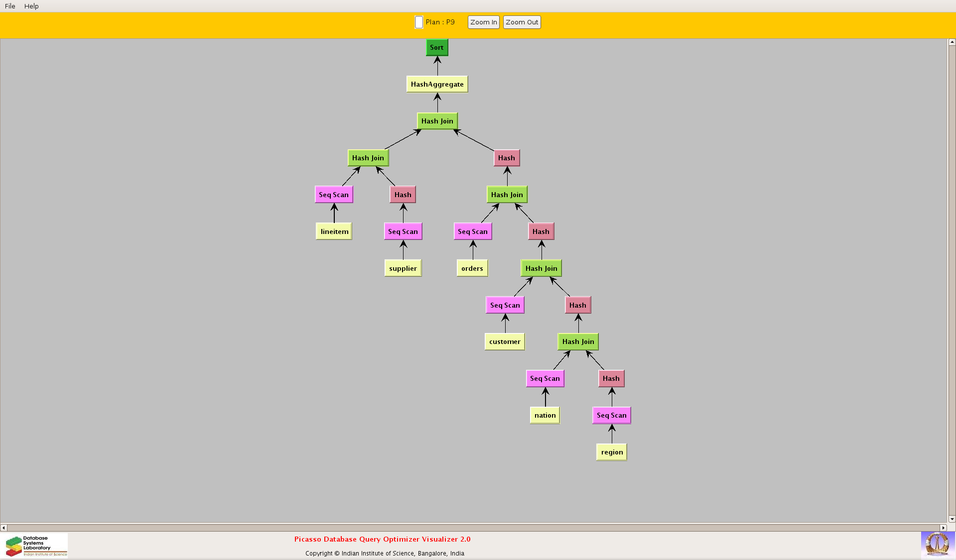
Task: Open the File menu
Action: click(10, 6)
